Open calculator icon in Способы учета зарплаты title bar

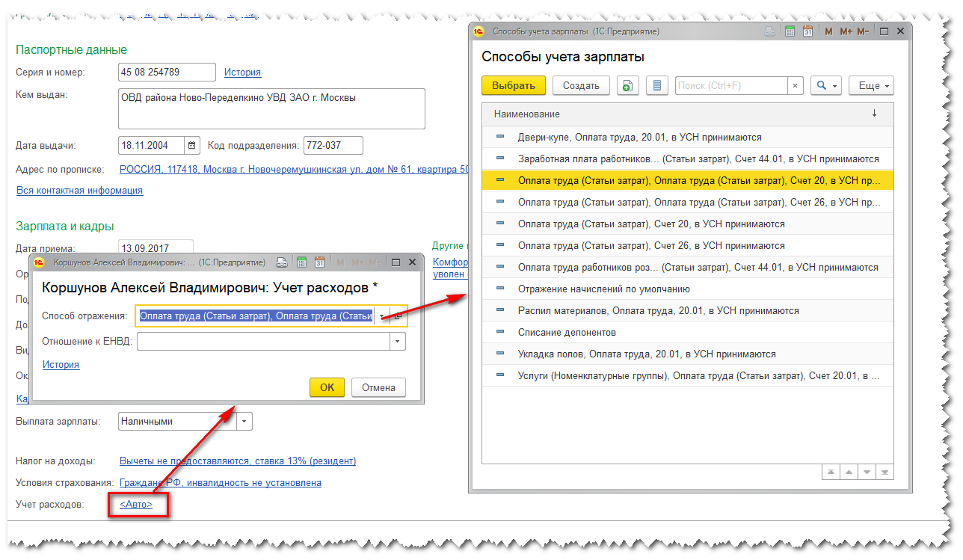(x=790, y=31)
